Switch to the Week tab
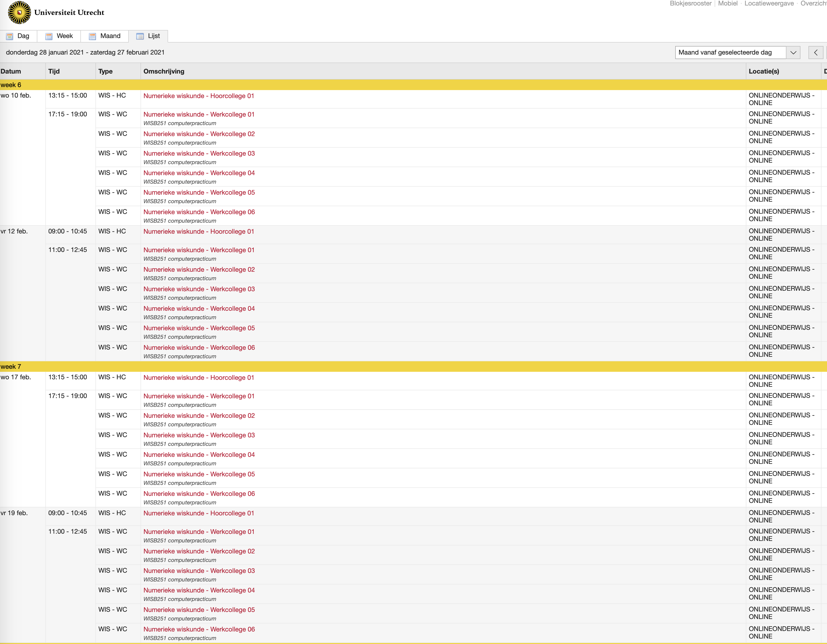Screen dimensions: 827x644 click(x=64, y=36)
